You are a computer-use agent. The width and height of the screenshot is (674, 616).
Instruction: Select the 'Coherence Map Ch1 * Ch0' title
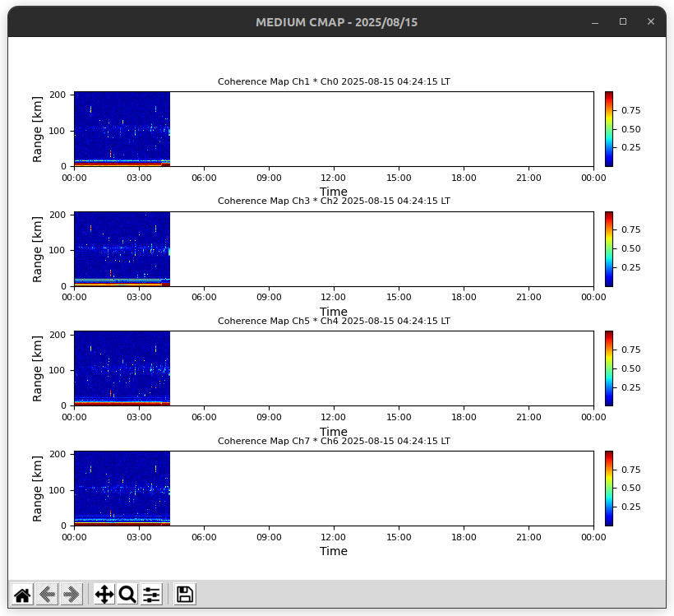click(x=334, y=81)
